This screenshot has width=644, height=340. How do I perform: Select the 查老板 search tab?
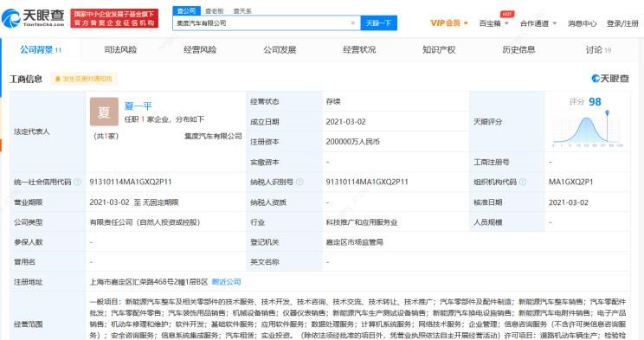(215, 11)
